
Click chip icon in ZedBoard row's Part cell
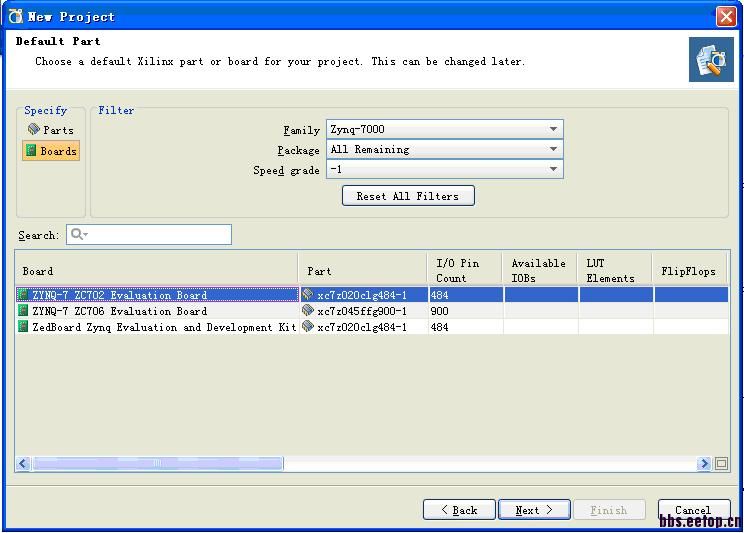(307, 326)
